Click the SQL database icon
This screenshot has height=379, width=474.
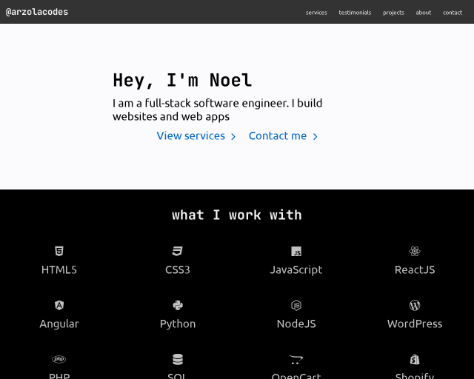pyautogui.click(x=178, y=359)
